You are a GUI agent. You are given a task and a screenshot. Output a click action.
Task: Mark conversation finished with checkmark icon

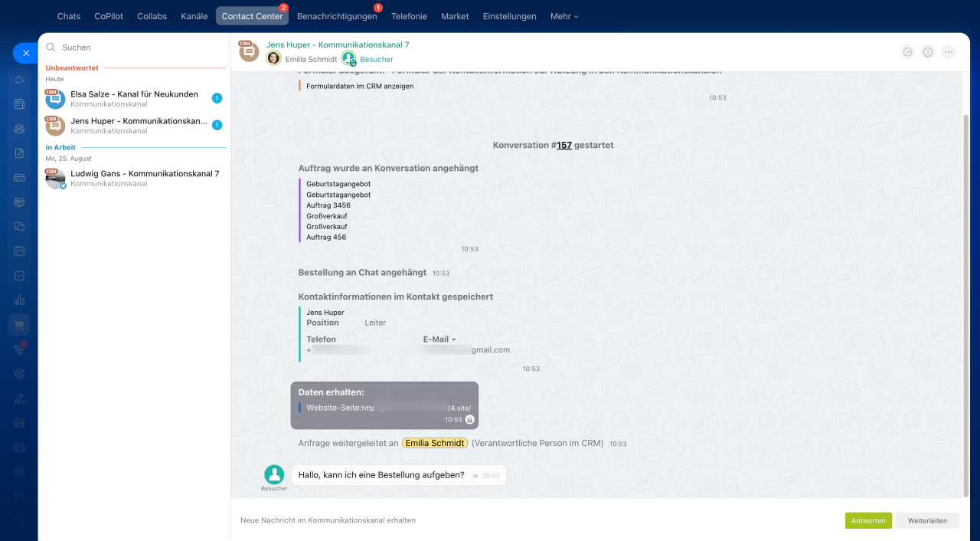pyautogui.click(x=907, y=52)
